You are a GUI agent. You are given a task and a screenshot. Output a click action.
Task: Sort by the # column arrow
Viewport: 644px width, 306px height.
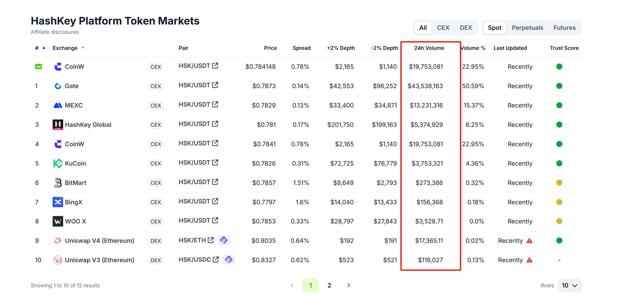pos(44,48)
